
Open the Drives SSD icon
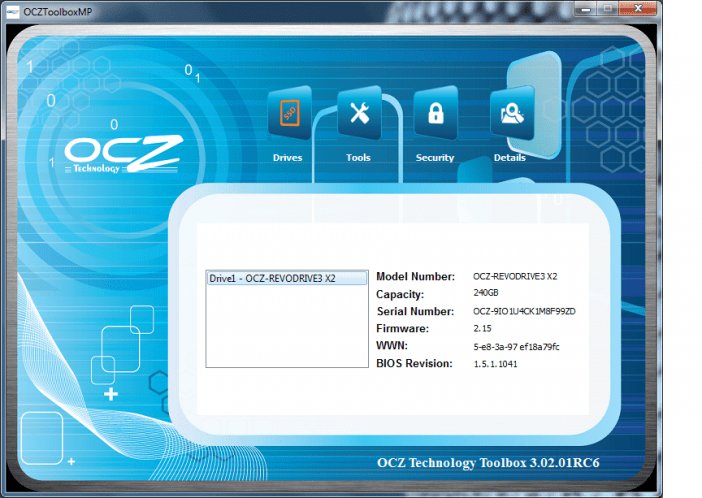(x=290, y=112)
